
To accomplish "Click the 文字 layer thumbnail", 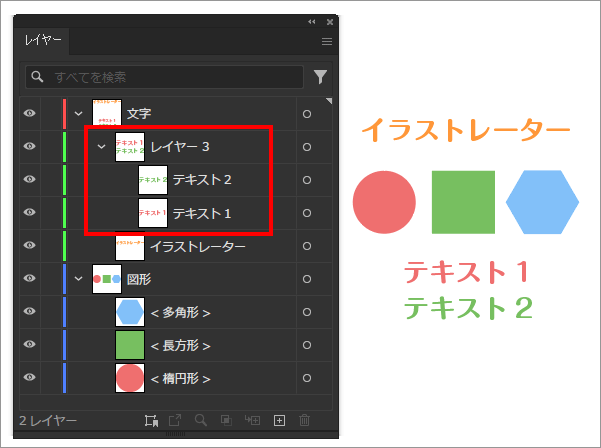I will [x=107, y=113].
